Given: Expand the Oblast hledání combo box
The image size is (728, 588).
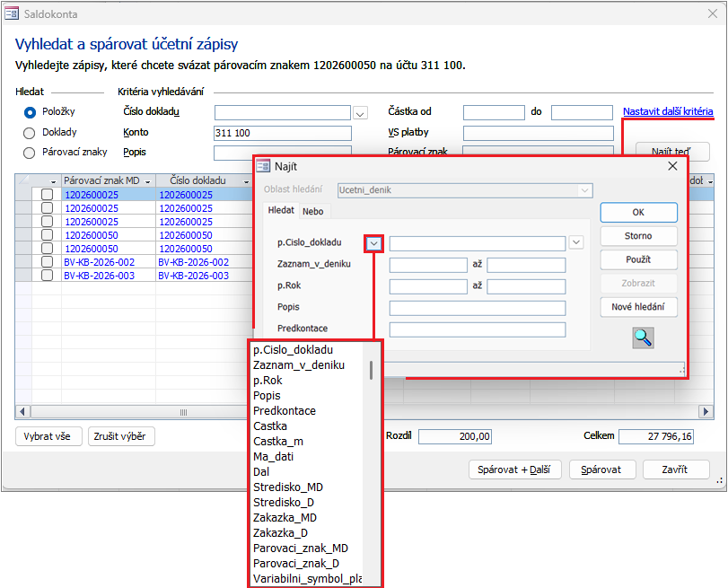Looking at the screenshot, I should (584, 190).
